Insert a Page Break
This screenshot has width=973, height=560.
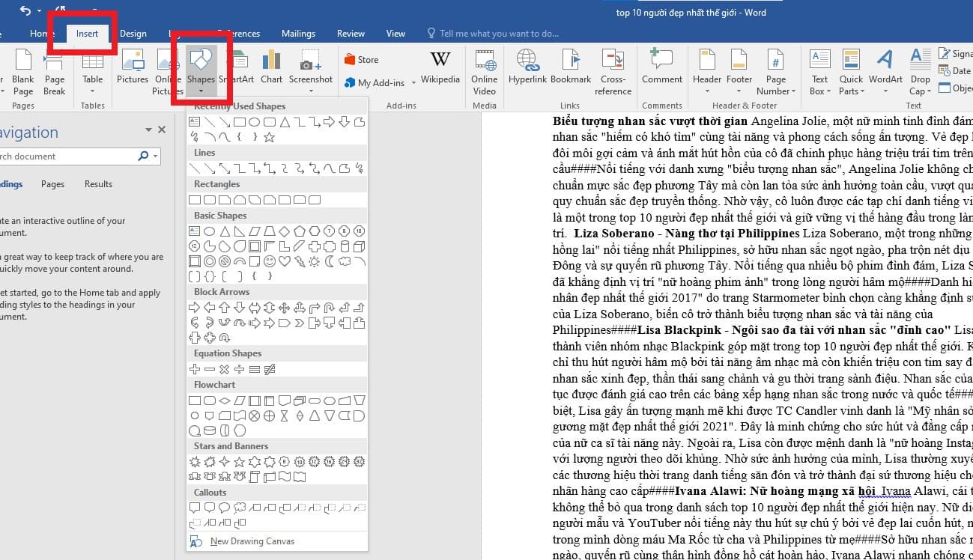click(x=55, y=73)
